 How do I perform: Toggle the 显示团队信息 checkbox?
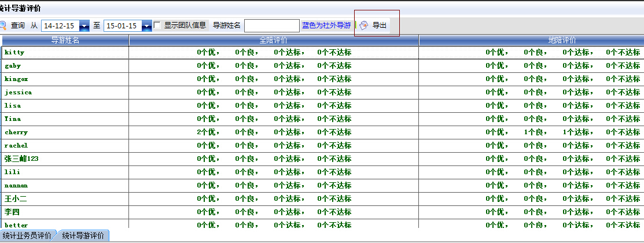(x=157, y=25)
